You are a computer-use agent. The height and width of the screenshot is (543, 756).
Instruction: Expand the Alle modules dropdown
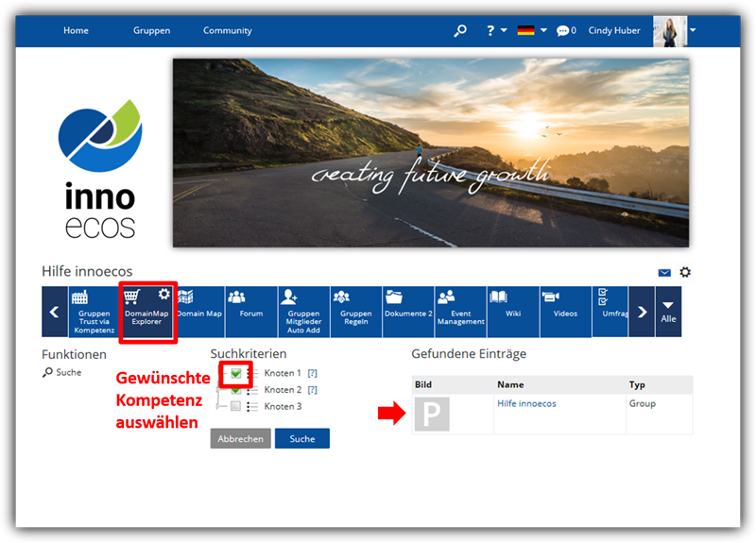pos(668,311)
